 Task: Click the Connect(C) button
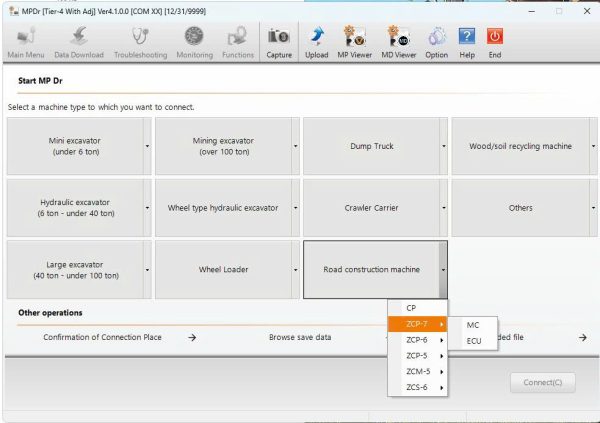[x=543, y=382]
